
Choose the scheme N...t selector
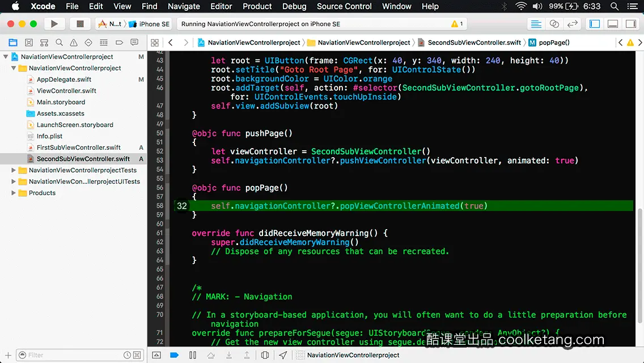pos(109,24)
